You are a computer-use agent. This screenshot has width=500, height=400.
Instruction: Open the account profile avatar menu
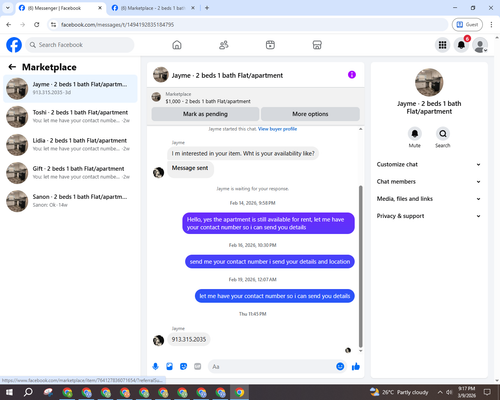[x=480, y=45]
